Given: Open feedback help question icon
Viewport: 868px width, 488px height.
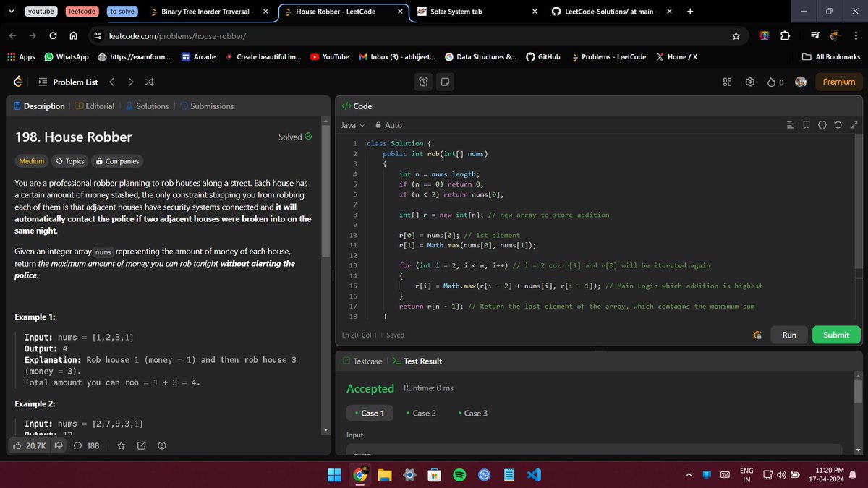Looking at the screenshot, I should tap(162, 446).
